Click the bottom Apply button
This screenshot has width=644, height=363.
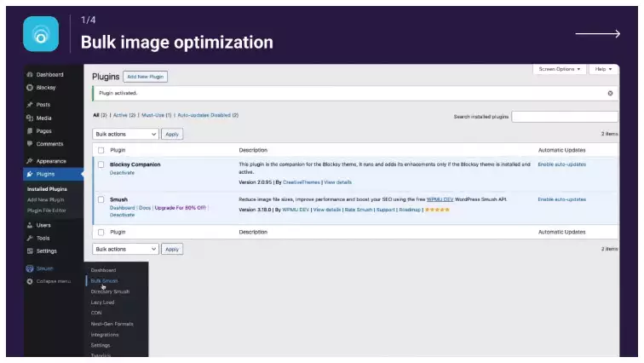pos(172,250)
